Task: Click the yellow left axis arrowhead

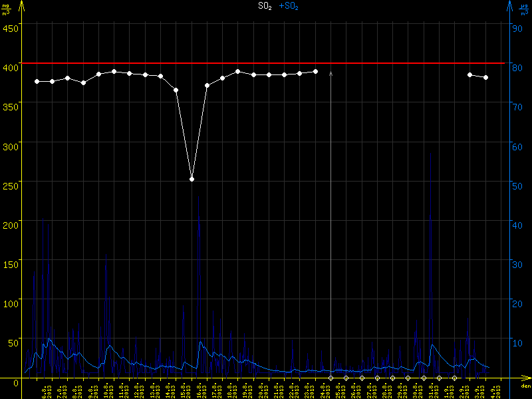Action: [x=22, y=5]
